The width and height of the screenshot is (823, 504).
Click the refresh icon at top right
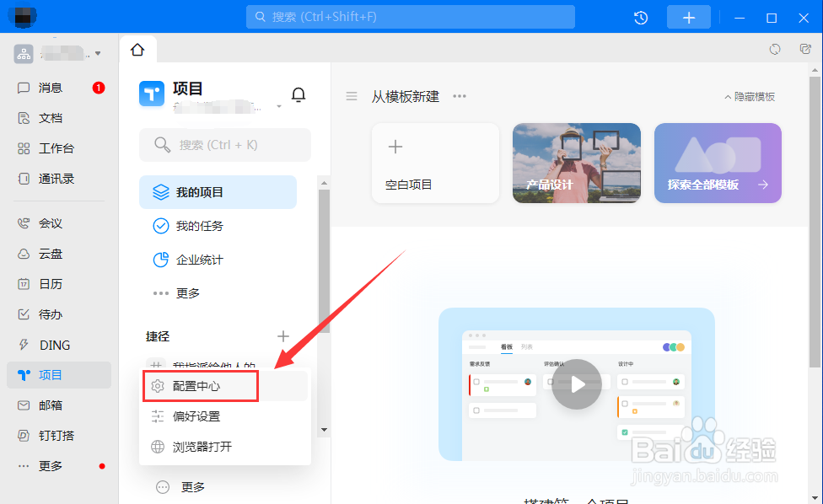coord(775,49)
